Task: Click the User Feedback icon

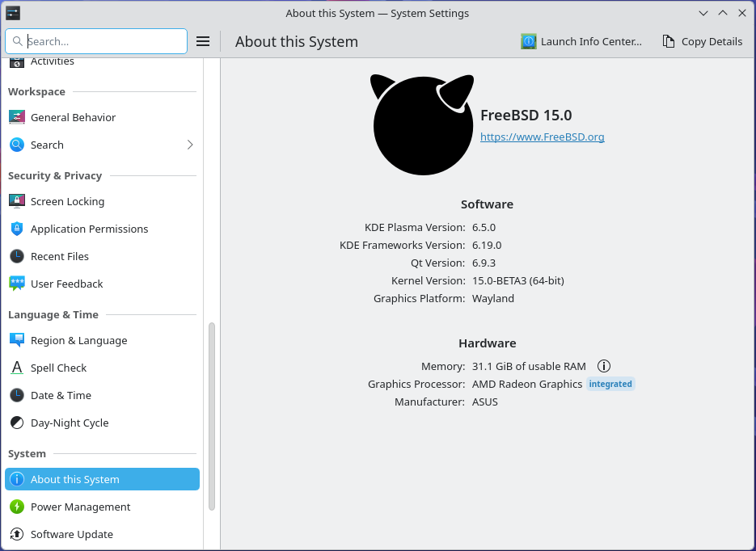Action: (17, 284)
